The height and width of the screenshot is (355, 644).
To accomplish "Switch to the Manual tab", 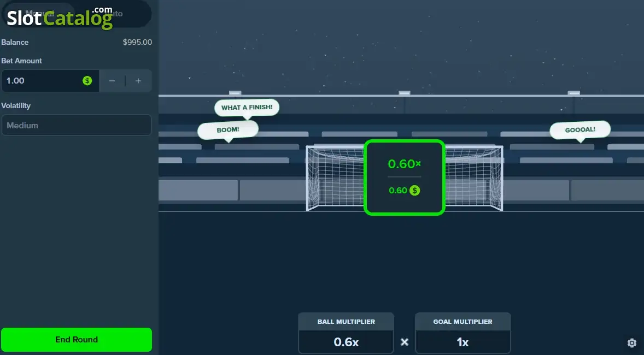I will click(39, 14).
